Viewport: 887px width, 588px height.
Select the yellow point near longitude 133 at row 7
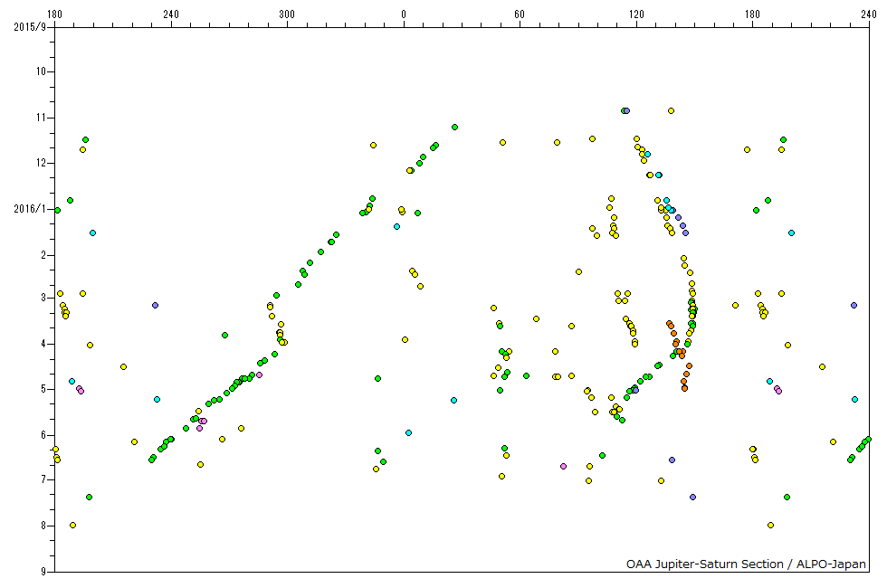661,481
